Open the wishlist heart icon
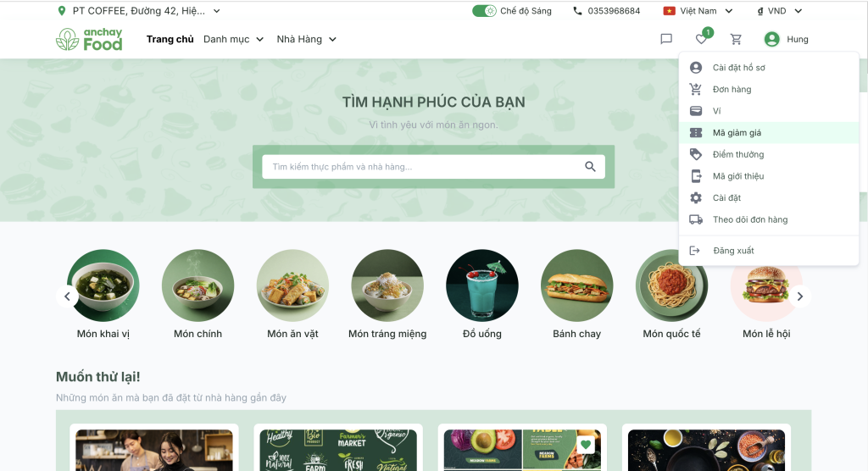This screenshot has width=868, height=471. 701,39
